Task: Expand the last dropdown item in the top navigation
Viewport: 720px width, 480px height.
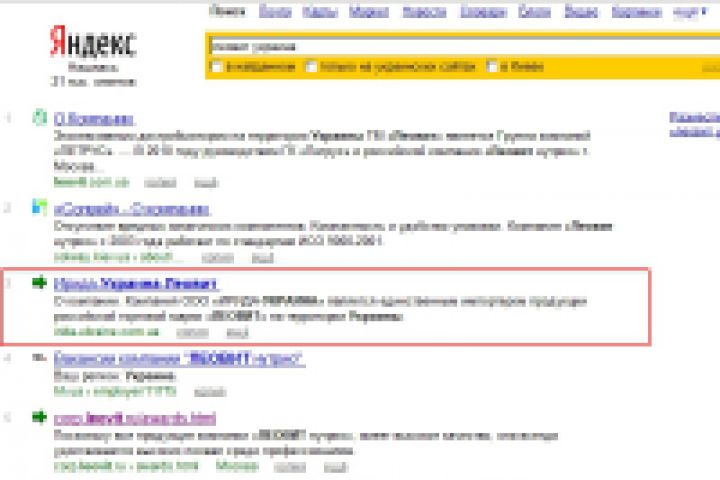Action: pos(690,12)
